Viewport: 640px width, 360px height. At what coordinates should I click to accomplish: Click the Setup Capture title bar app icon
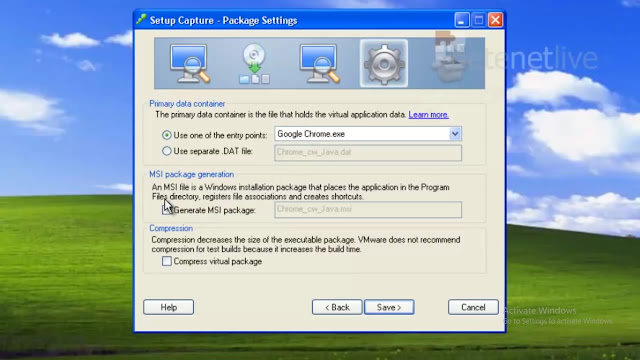pyautogui.click(x=142, y=20)
